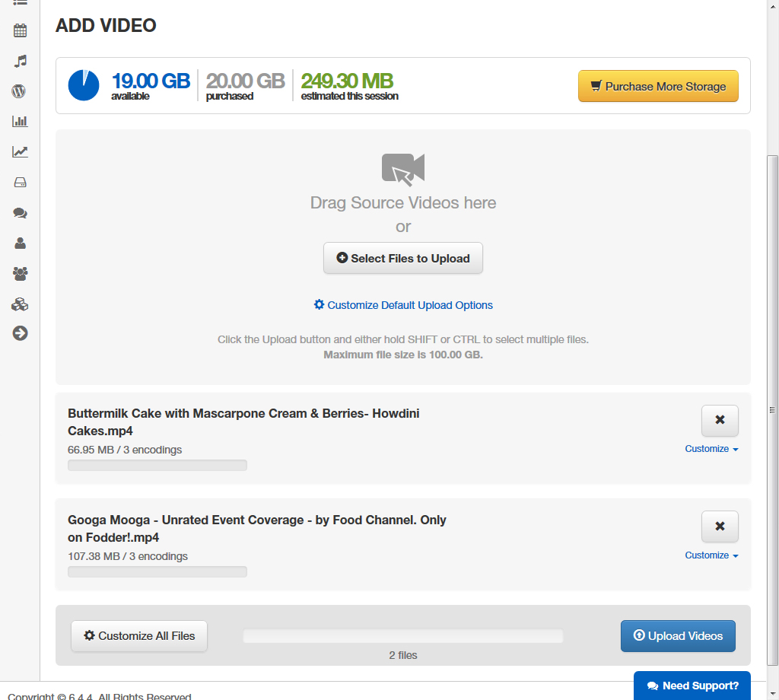Open the chat bubbles sidebar icon
The image size is (779, 700).
pos(20,213)
